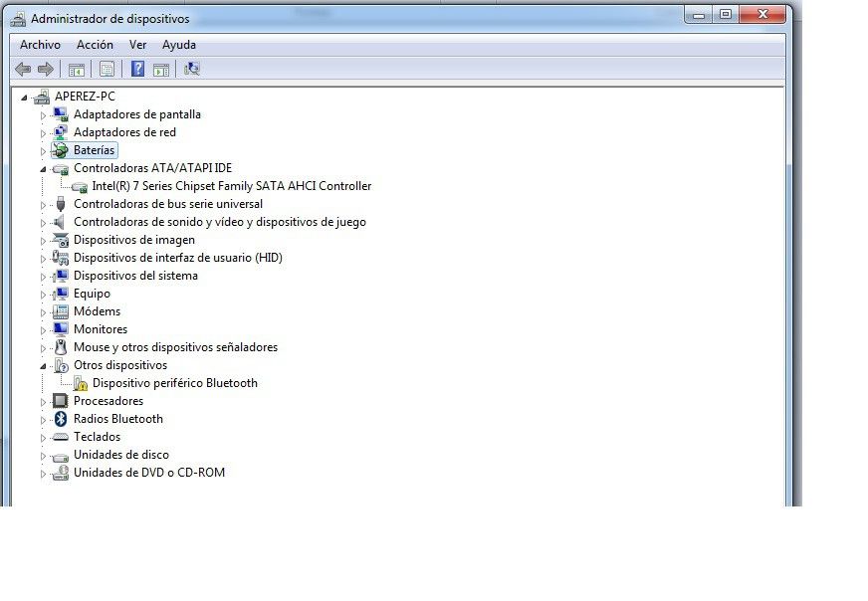
Task: Select Mouse y otros dispositivos señaladores
Action: (x=175, y=347)
